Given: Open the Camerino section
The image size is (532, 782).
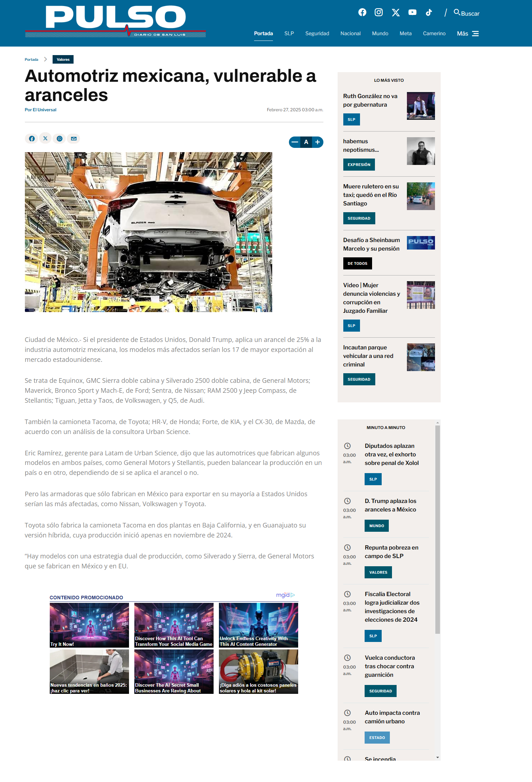Looking at the screenshot, I should pos(434,33).
